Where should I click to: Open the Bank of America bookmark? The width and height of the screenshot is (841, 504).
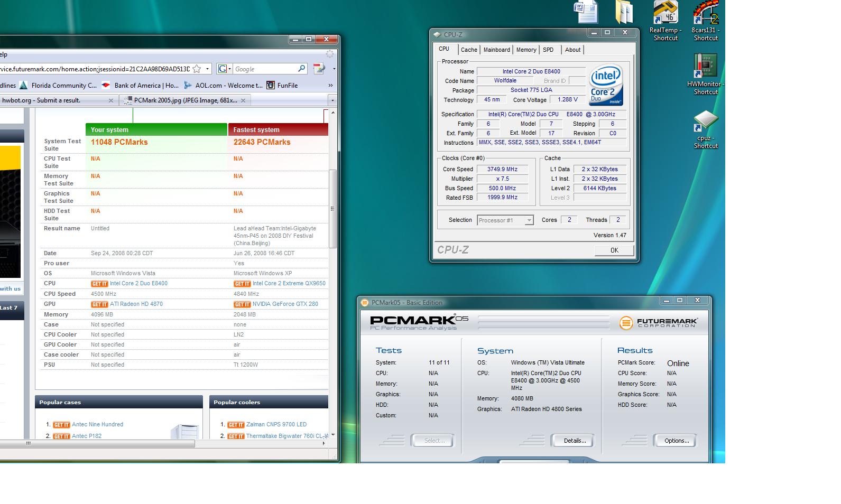click(140, 85)
